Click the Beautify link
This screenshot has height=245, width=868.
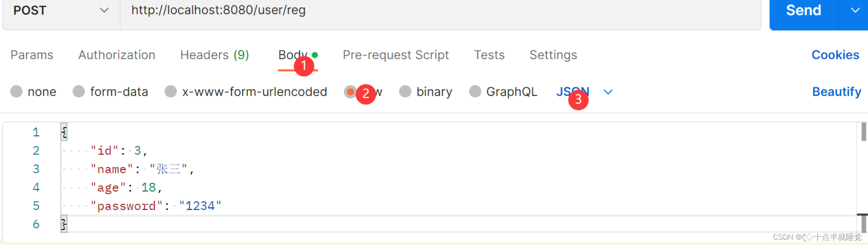coord(836,92)
